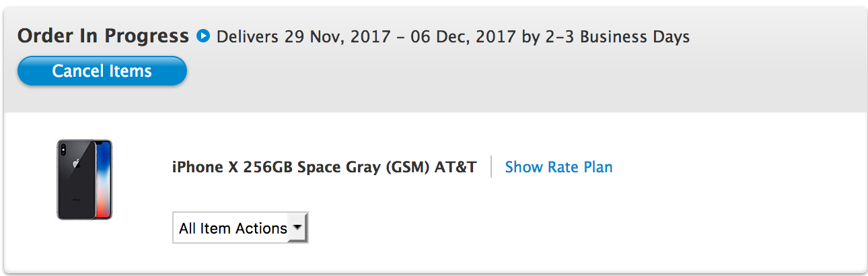
Task: Open the Show Rate Plan link
Action: [x=558, y=167]
